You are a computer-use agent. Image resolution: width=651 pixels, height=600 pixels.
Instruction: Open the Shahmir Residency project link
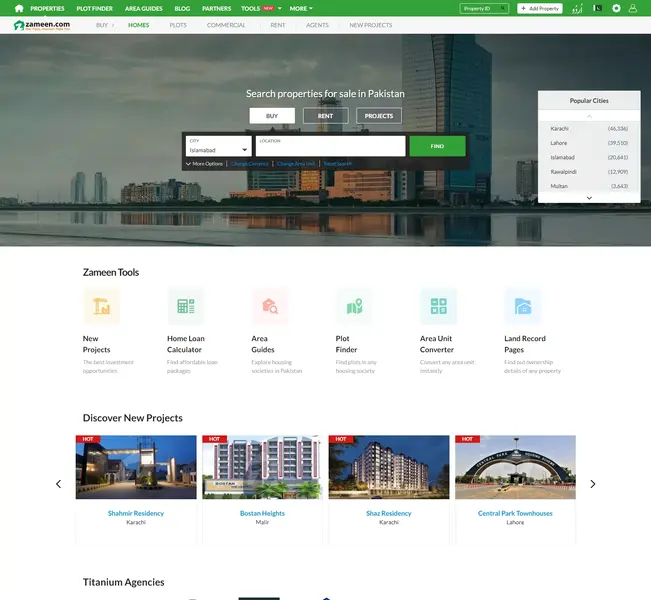136,513
